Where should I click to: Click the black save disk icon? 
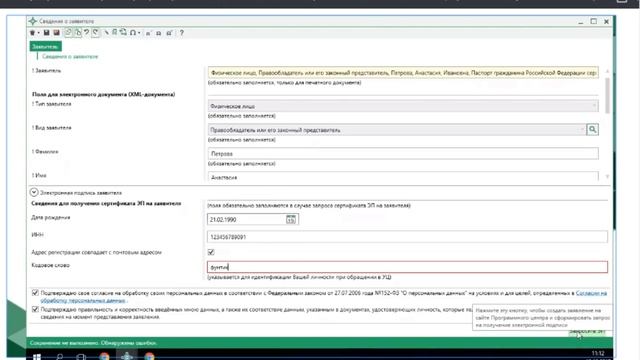coord(47,33)
